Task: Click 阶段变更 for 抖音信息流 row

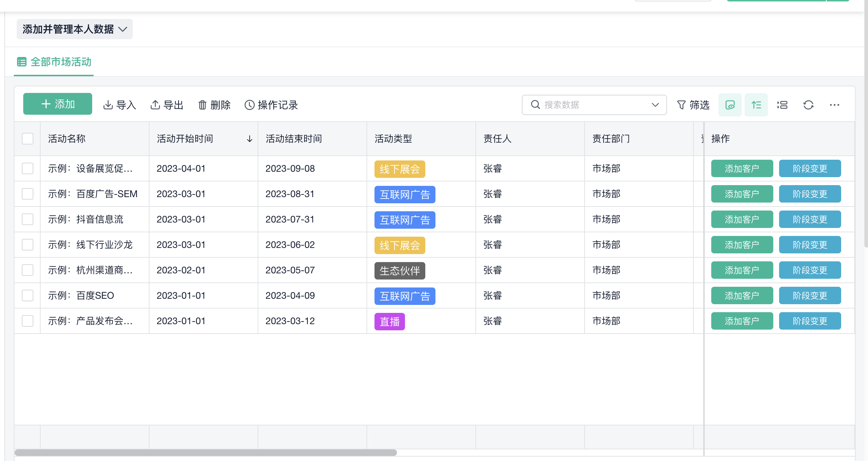Action: pyautogui.click(x=810, y=219)
